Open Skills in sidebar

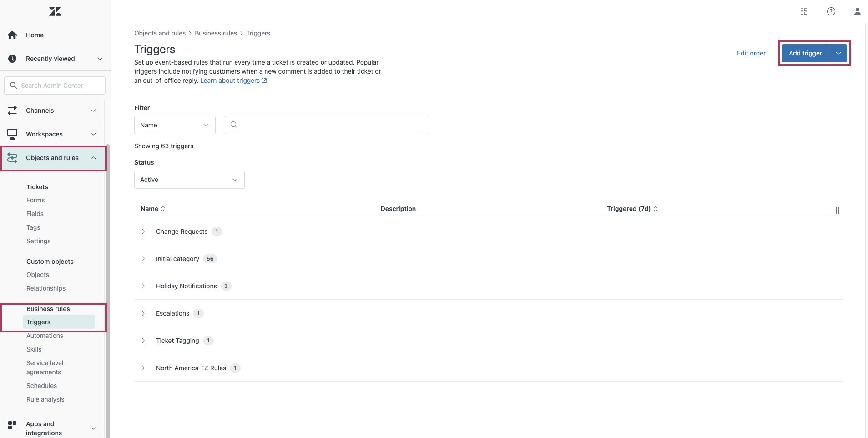point(34,349)
